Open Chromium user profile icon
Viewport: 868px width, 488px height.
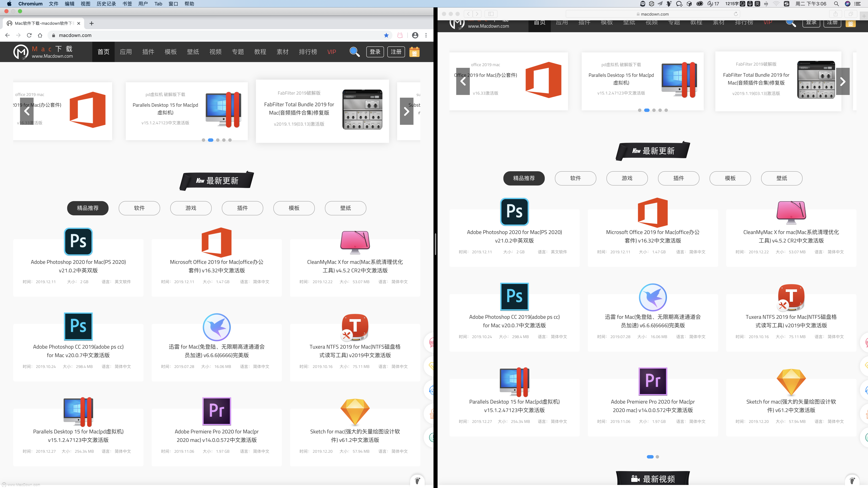coord(415,35)
